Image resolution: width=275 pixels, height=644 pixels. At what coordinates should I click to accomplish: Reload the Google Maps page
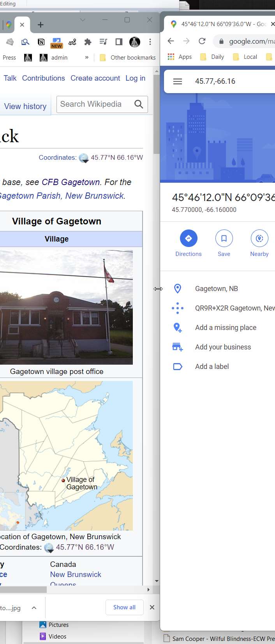[x=202, y=41]
